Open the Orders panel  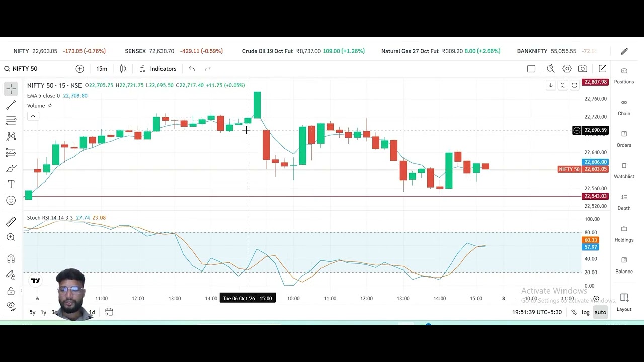(x=624, y=139)
